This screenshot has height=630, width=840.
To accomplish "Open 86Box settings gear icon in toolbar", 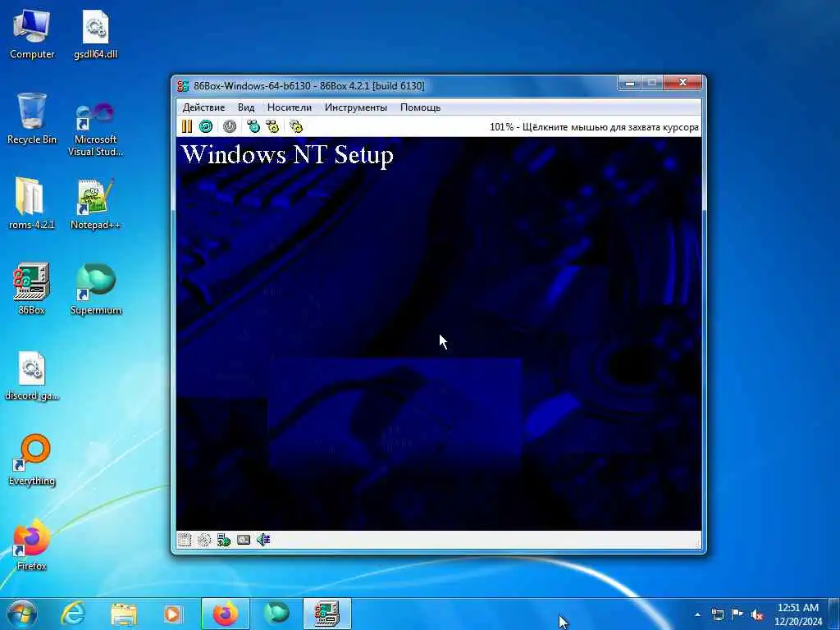I will pyautogui.click(x=295, y=126).
